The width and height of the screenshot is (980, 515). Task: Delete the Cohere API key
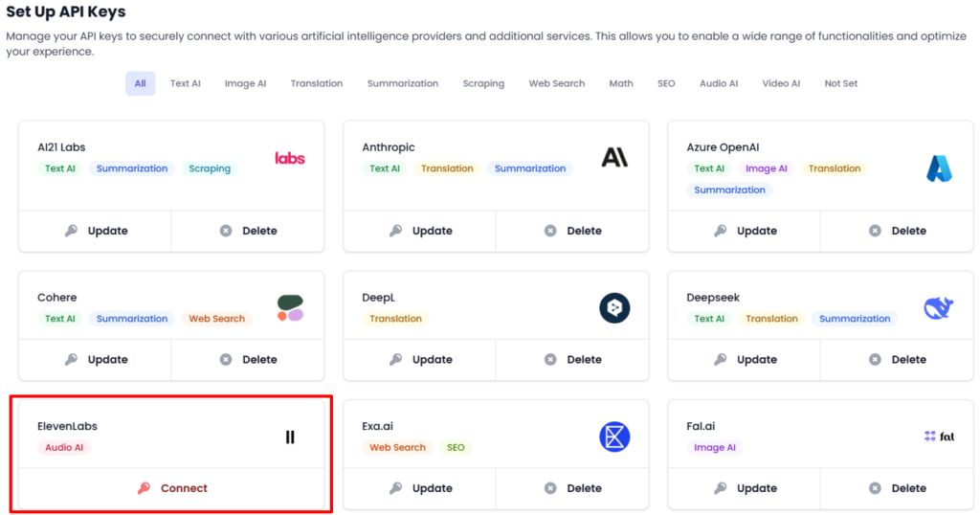248,360
